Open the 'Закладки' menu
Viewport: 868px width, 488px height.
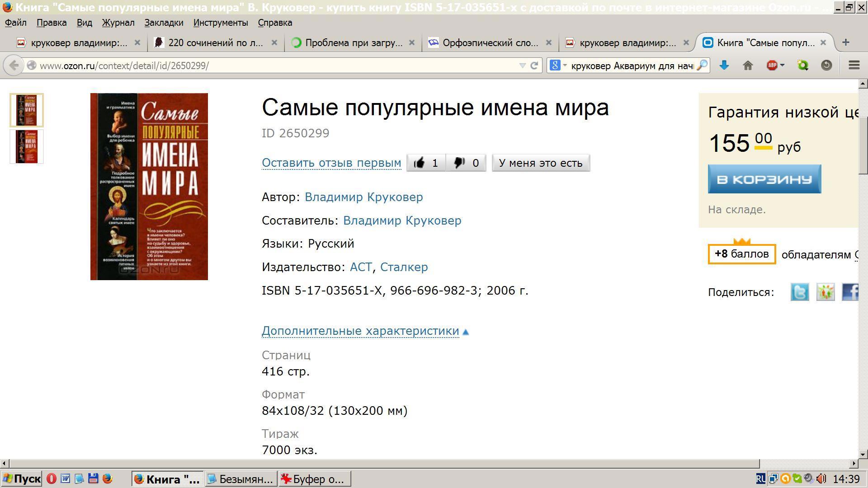[164, 23]
